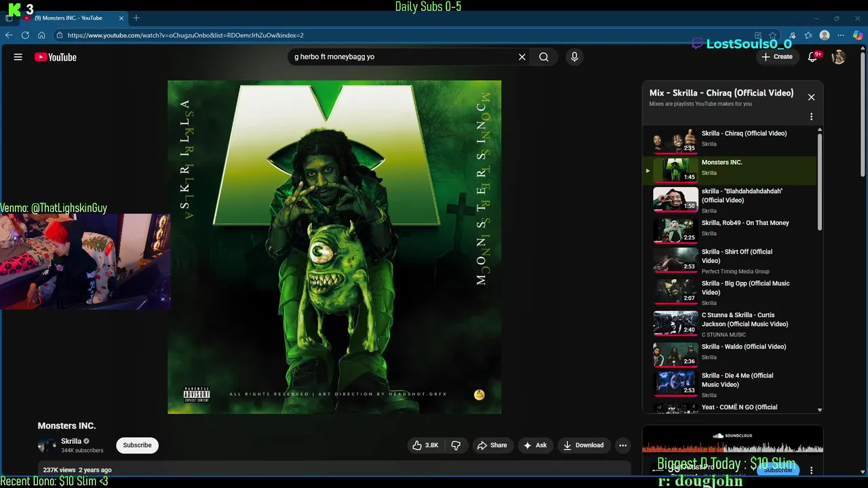The image size is (868, 488).
Task: Open the Mix playlist options menu
Action: pos(811,117)
